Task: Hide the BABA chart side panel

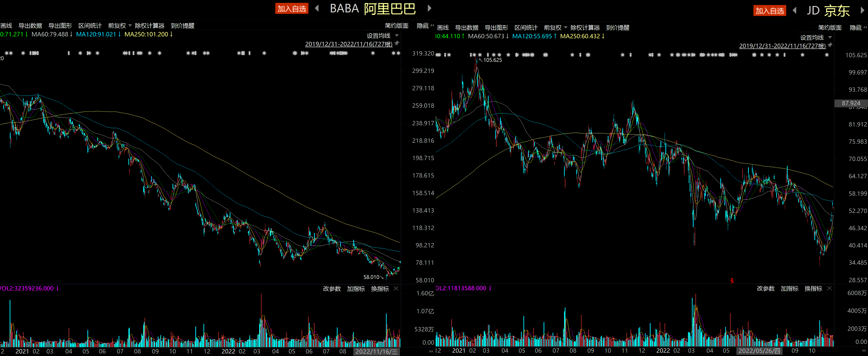Action: (425, 26)
